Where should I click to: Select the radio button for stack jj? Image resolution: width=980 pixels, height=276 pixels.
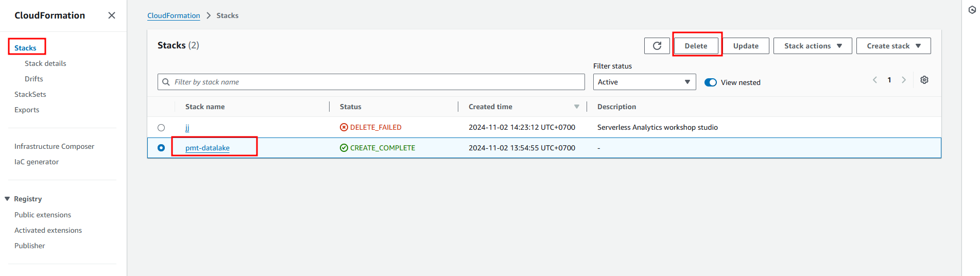coord(161,128)
